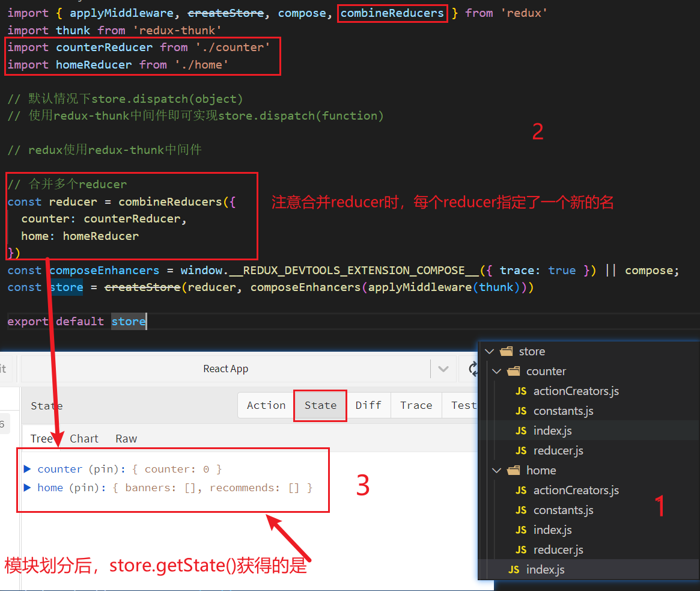
Task: Click JS icon of counter's index.js
Action: 521,431
